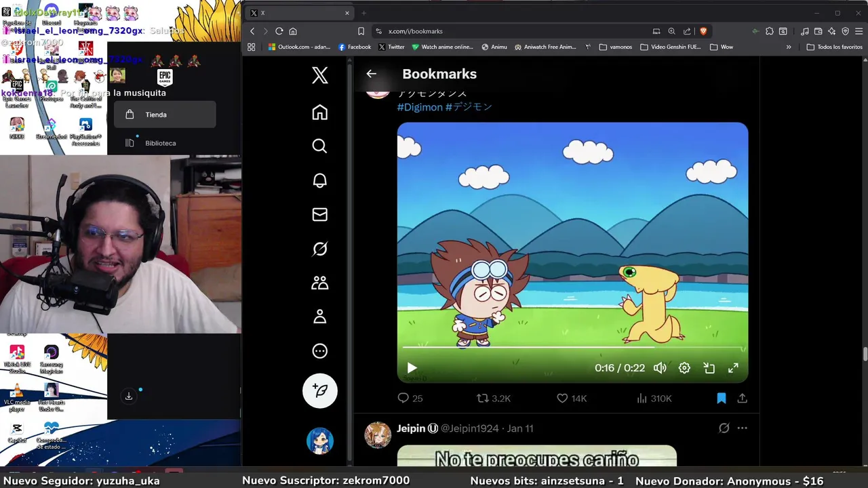Image resolution: width=868 pixels, height=488 pixels.
Task: Click the page vertical scrollbar thumb
Action: pyautogui.click(x=865, y=354)
